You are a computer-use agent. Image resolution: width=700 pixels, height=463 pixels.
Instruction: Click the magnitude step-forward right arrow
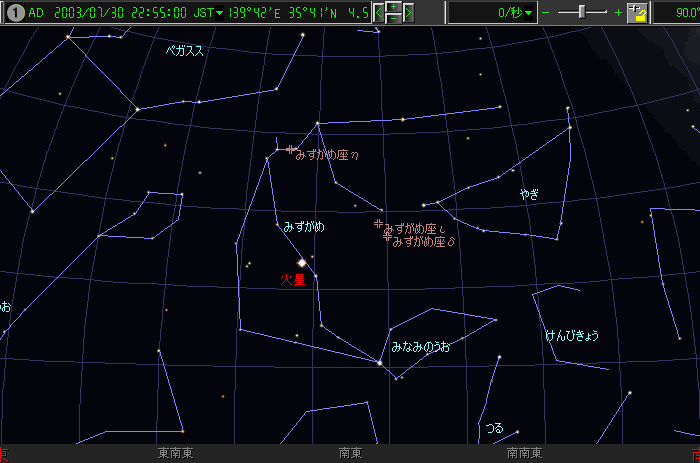[408, 13]
